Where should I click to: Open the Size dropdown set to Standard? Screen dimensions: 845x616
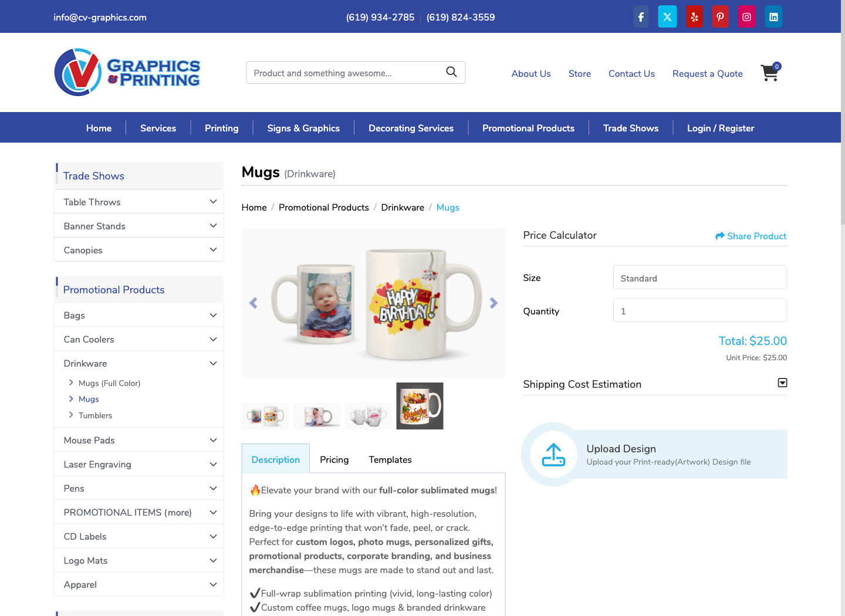(x=700, y=277)
